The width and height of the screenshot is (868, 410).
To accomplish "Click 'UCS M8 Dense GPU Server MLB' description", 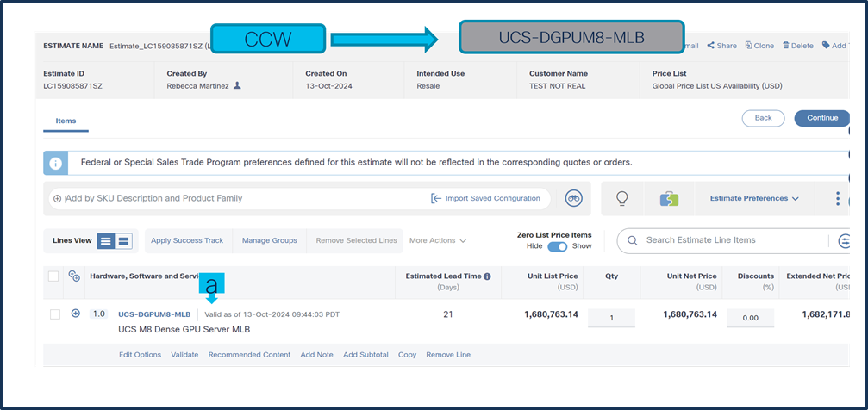I will coord(184,329).
